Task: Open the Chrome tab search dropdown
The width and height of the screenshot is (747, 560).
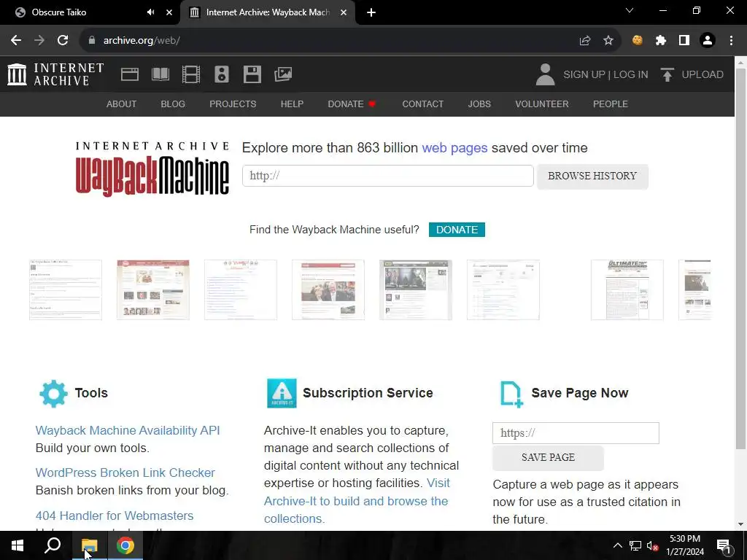Action: click(630, 10)
